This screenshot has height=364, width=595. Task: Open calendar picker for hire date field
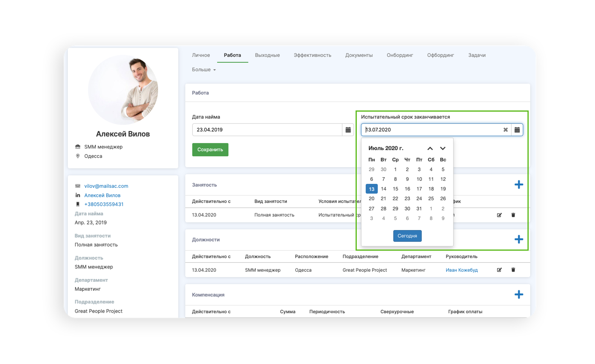click(348, 130)
